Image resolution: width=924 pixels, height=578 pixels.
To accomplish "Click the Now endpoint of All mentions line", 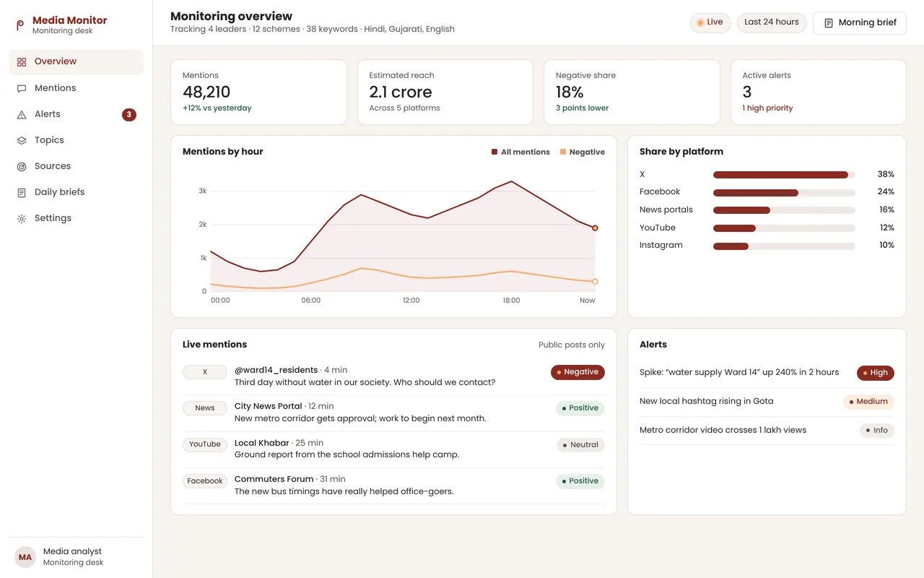I will 595,228.
